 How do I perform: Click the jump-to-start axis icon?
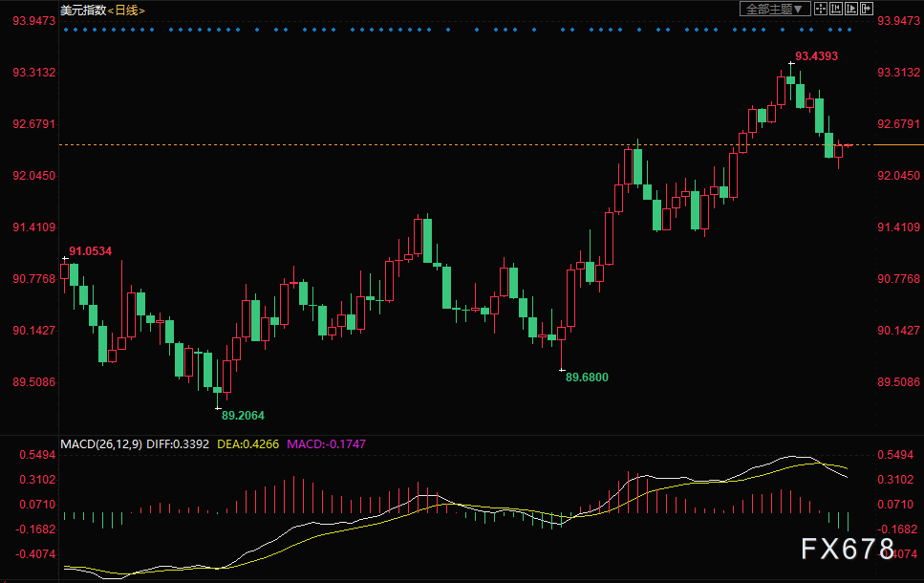pyautogui.click(x=835, y=9)
